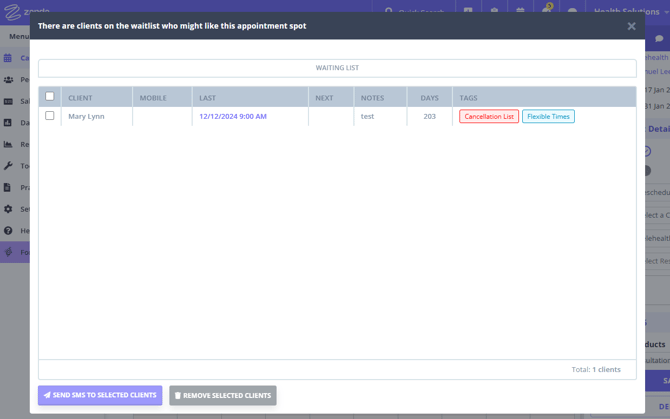This screenshot has width=670, height=419.
Task: Check the box for Mary Lynn
Action: [x=50, y=116]
